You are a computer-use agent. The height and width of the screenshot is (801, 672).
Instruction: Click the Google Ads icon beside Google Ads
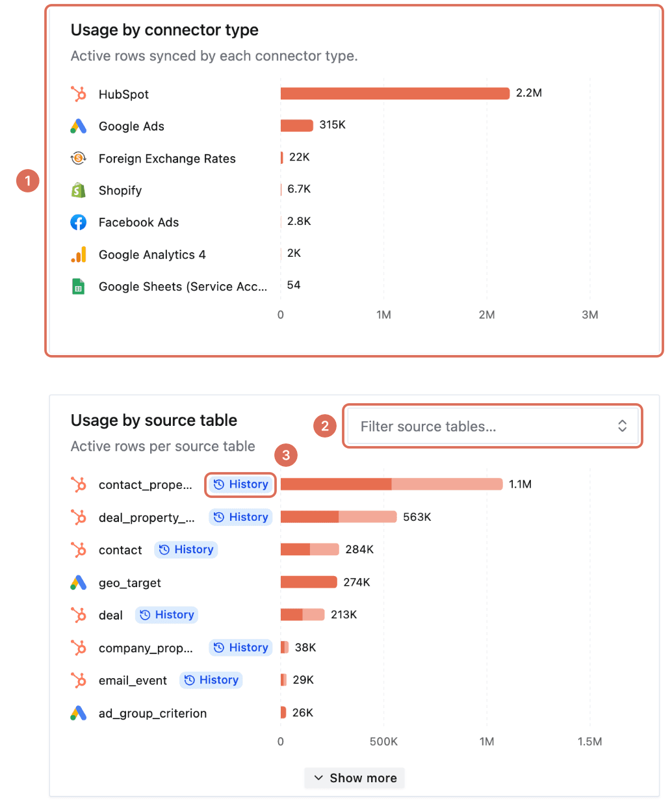coord(79,126)
